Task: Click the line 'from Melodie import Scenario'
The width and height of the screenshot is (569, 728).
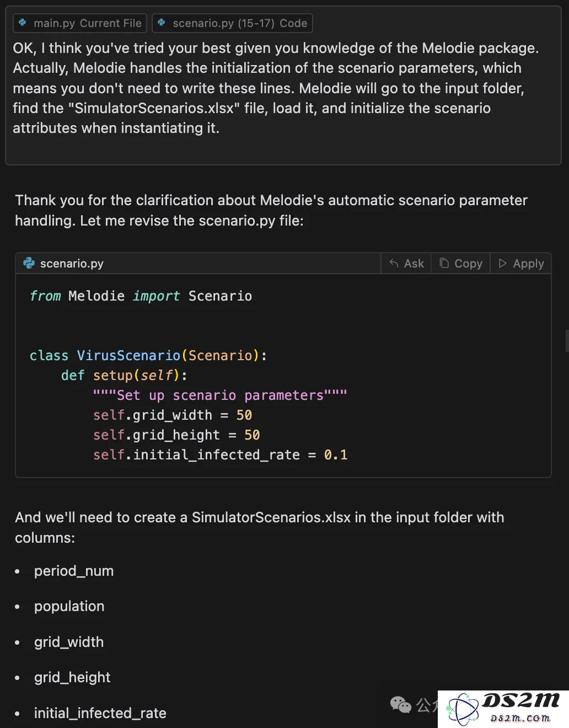Action: coord(141,296)
